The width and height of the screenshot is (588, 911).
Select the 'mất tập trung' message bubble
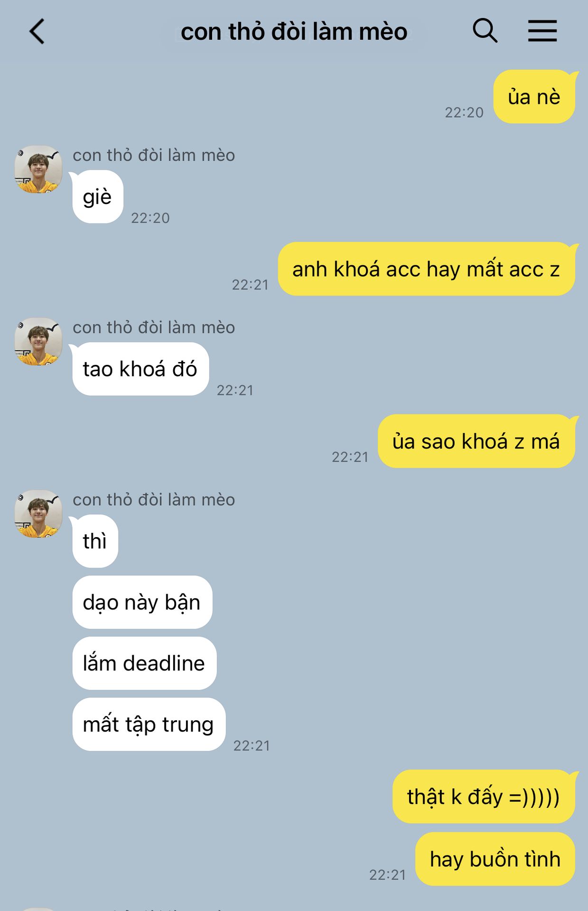click(x=149, y=724)
